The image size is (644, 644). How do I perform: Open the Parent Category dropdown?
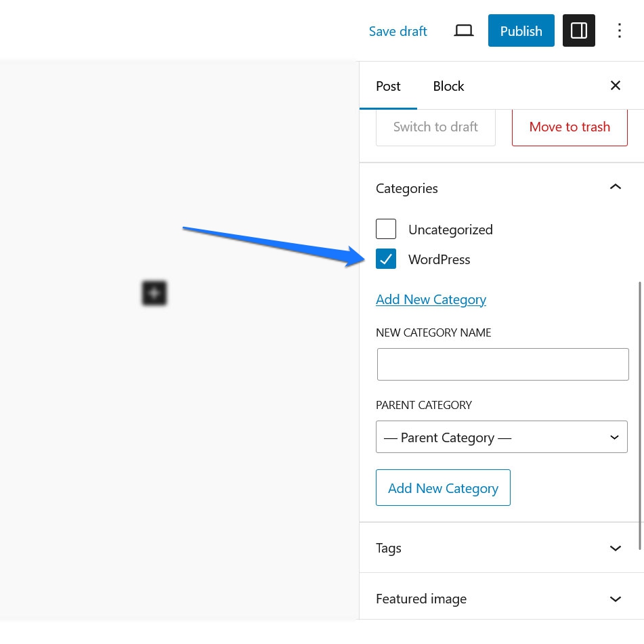[501, 437]
